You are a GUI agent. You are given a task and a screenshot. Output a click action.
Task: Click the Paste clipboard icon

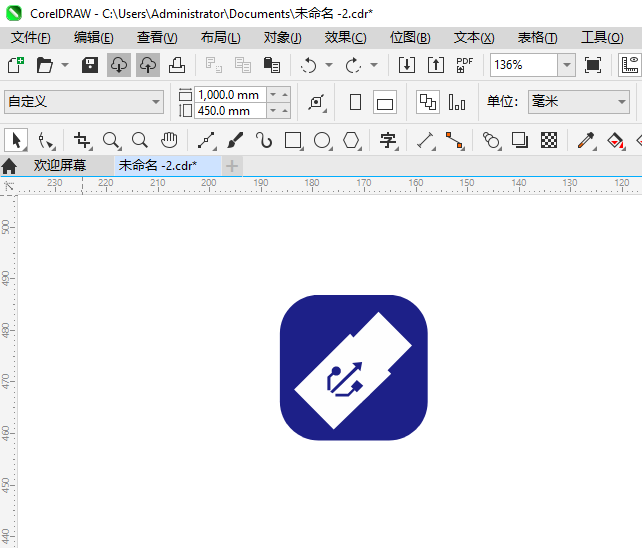pyautogui.click(x=272, y=65)
